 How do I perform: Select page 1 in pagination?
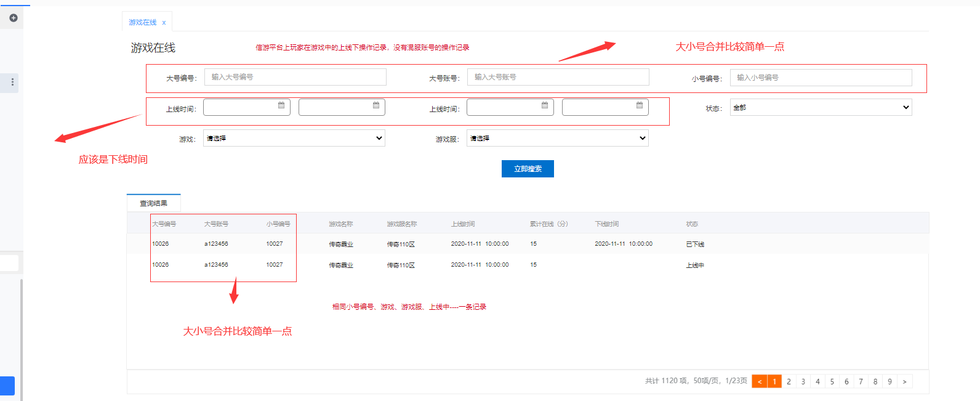point(774,381)
